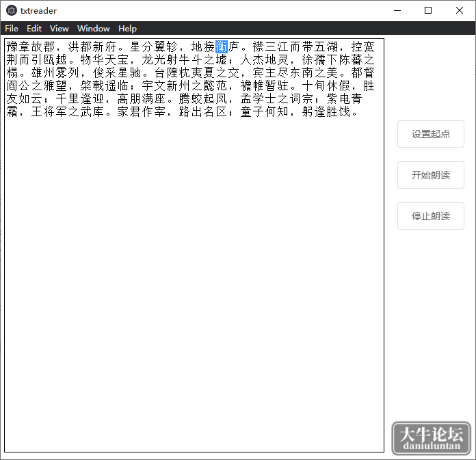The image size is (476, 460).
Task: Click the text 高朋满座
Action: pos(142,99)
